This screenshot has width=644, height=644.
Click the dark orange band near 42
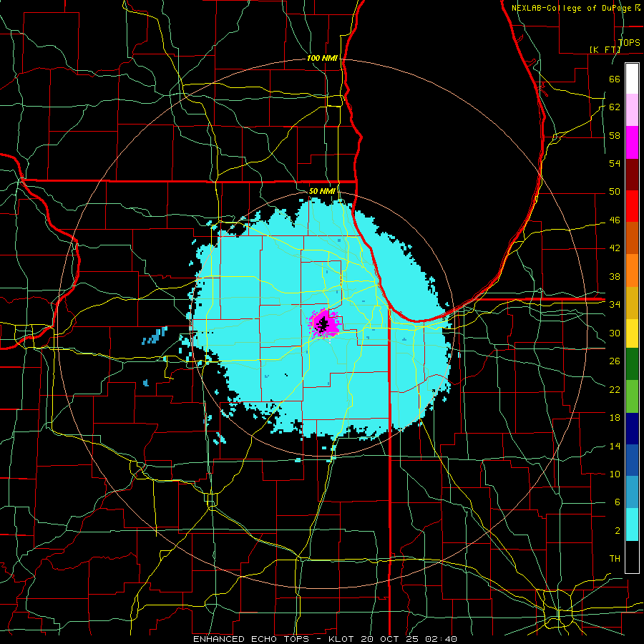pyautogui.click(x=632, y=238)
